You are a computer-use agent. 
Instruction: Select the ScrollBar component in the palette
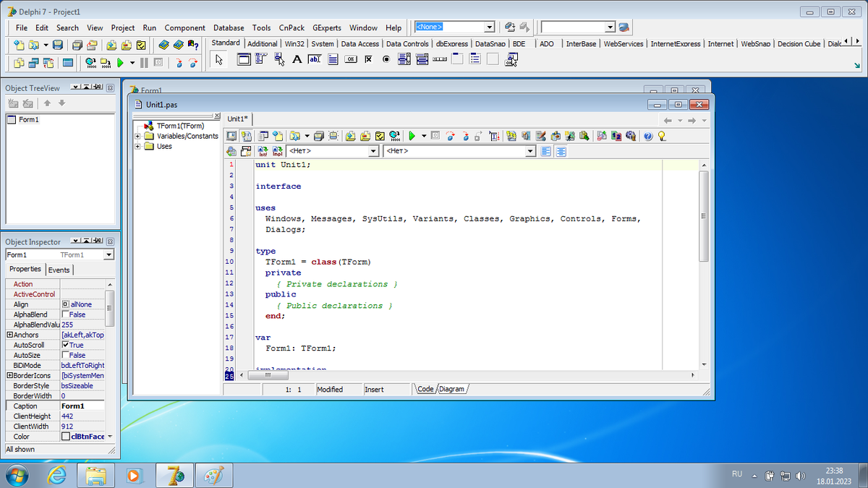pyautogui.click(x=440, y=60)
